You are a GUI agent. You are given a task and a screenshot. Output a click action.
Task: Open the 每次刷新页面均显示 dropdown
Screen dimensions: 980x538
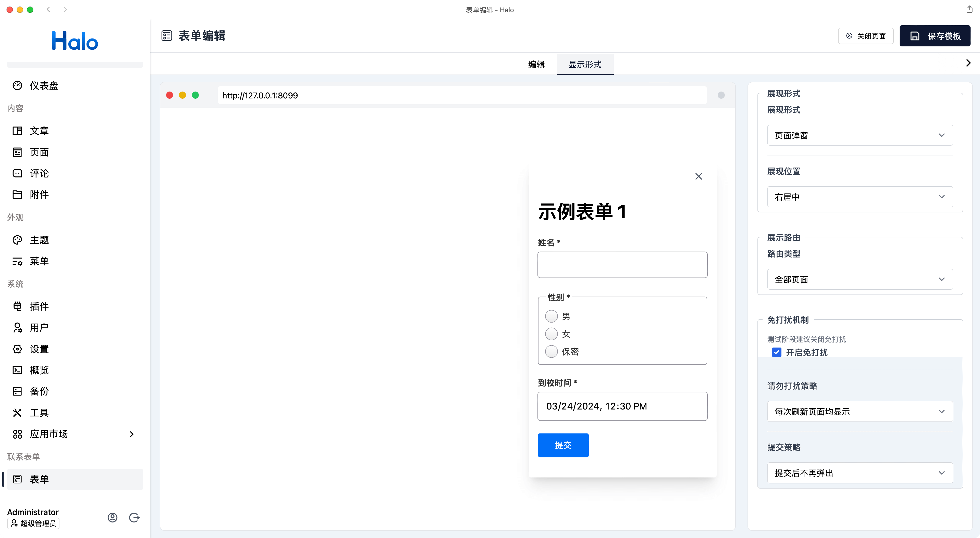point(860,411)
